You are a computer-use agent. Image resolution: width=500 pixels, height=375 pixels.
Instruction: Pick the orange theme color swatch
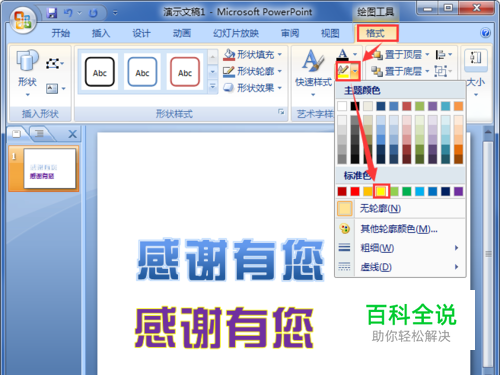tap(458, 106)
